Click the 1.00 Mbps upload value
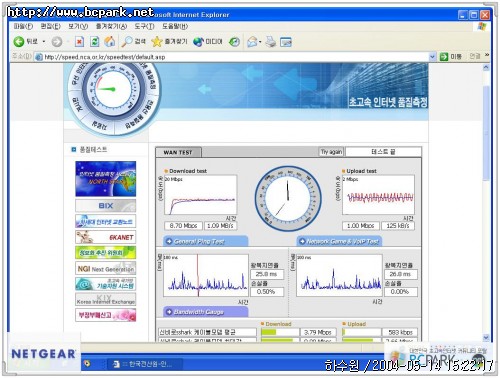The width and height of the screenshot is (500, 378). pyautogui.click(x=361, y=226)
